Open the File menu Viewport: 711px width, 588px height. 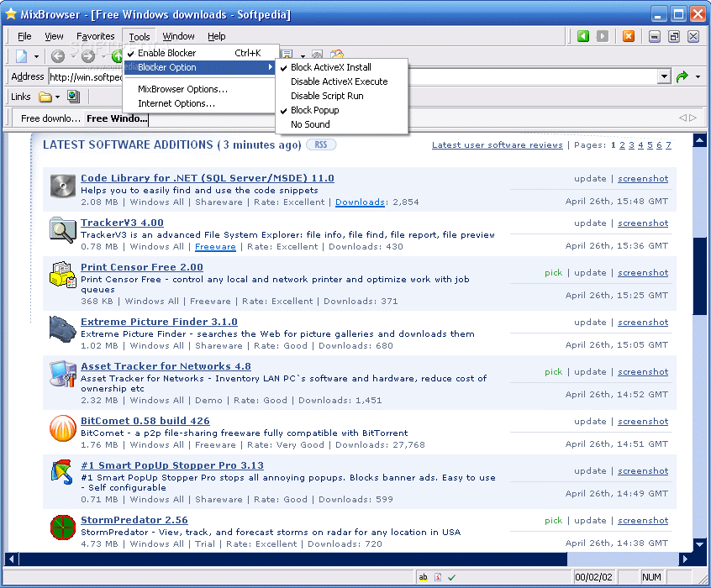click(24, 36)
